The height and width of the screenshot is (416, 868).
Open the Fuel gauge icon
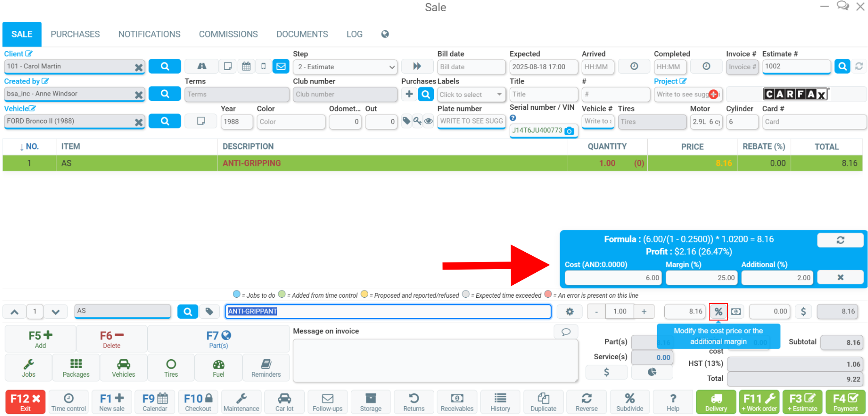(x=218, y=368)
